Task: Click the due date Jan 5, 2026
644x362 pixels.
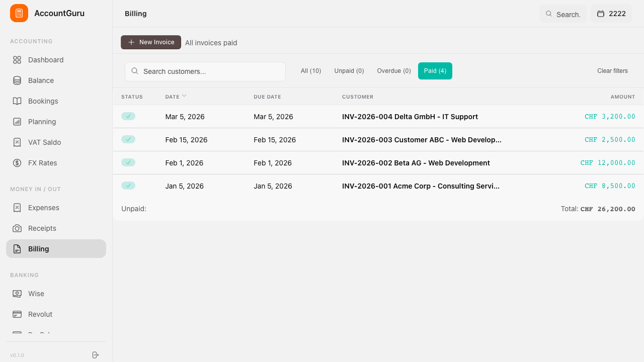Action: [273, 186]
